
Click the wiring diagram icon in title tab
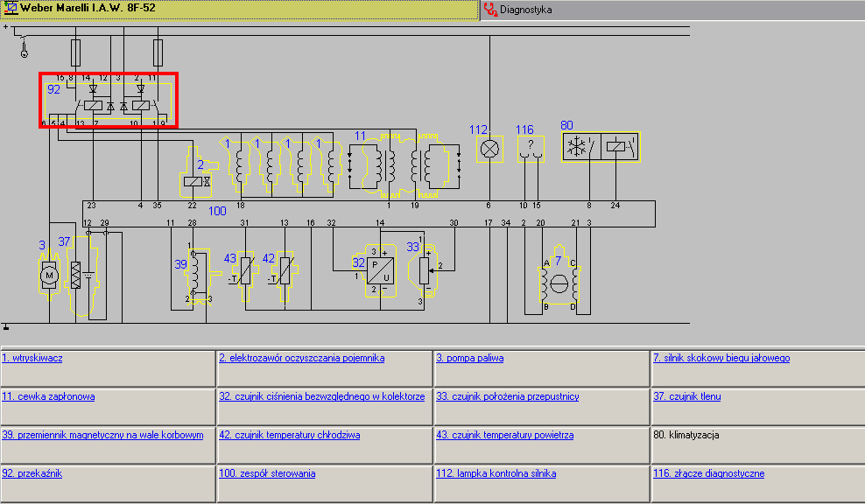(x=11, y=8)
